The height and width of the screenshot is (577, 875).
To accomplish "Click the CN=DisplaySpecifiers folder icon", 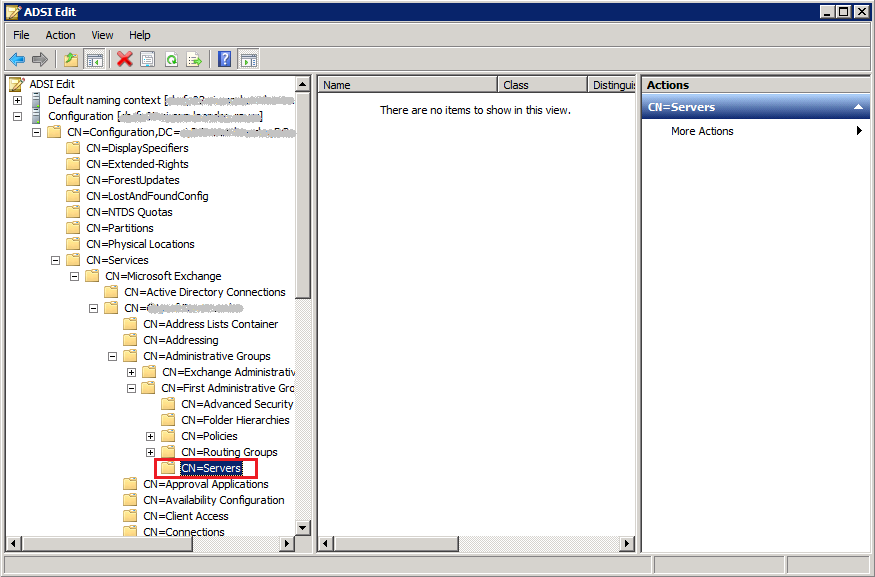I will [x=73, y=148].
